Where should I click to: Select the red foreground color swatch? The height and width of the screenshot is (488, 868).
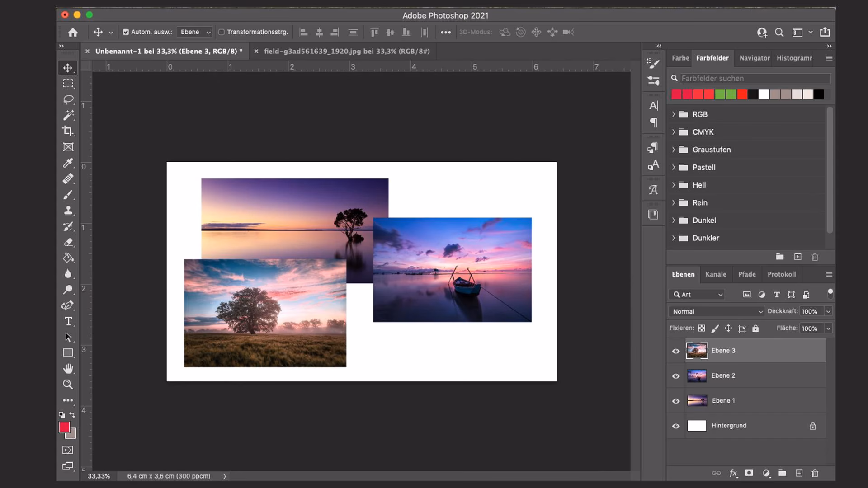[x=64, y=427]
